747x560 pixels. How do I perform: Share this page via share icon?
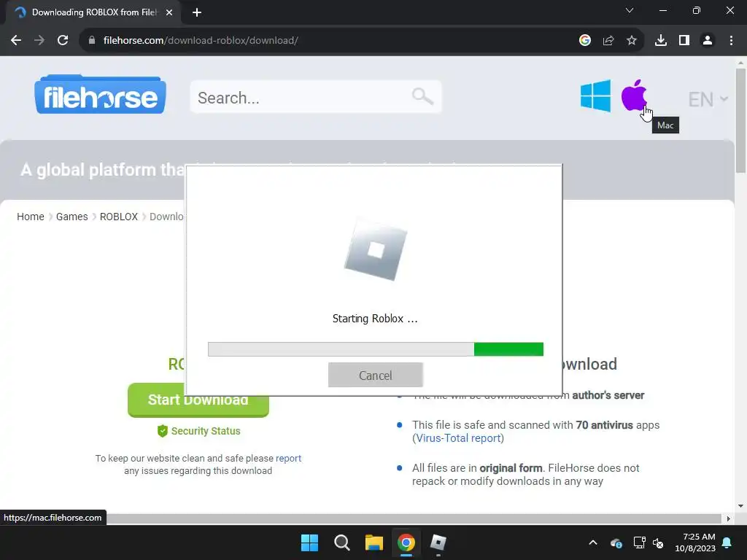point(608,41)
